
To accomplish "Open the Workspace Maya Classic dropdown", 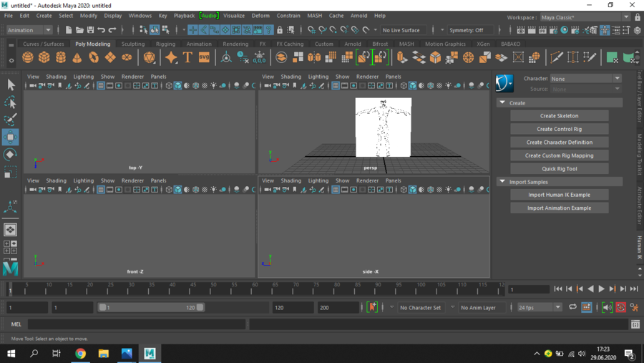I will coord(585,17).
